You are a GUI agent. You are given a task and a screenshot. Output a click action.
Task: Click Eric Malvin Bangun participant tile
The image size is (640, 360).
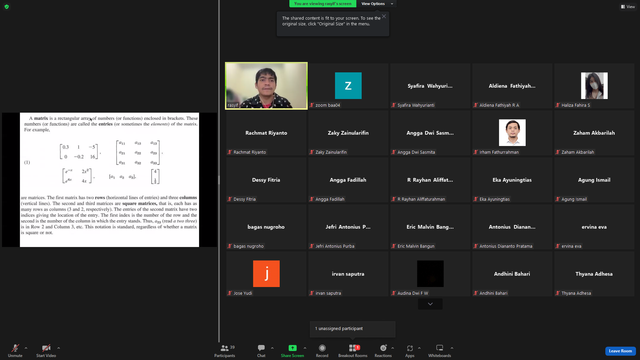coord(430,227)
